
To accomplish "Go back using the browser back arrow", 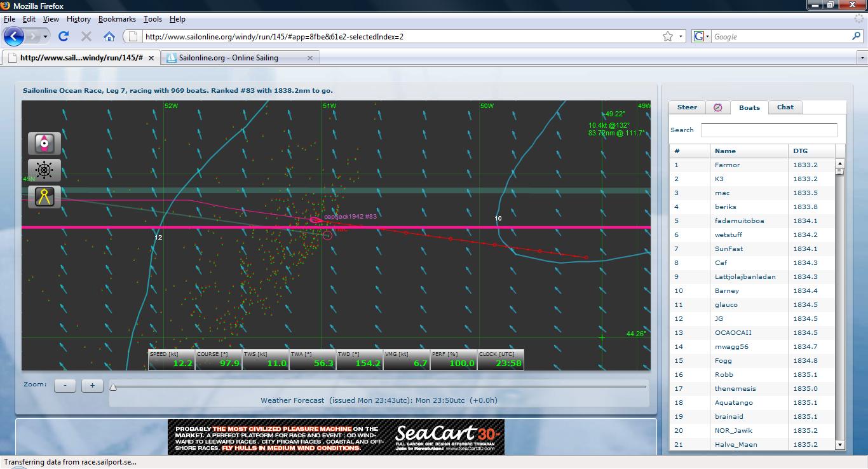I will click(x=14, y=36).
